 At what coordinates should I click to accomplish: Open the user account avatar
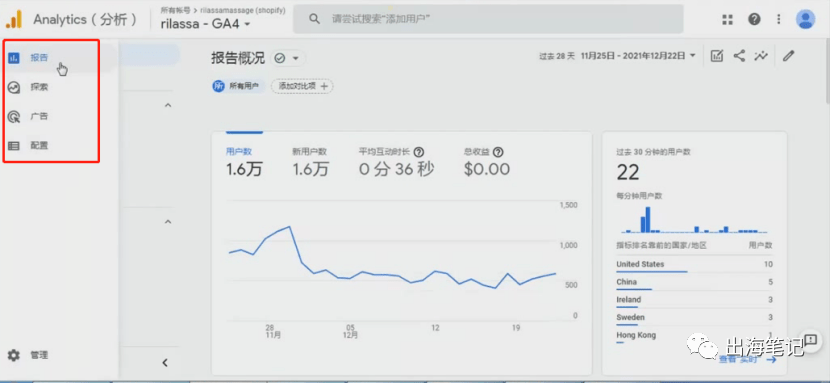[x=805, y=19]
